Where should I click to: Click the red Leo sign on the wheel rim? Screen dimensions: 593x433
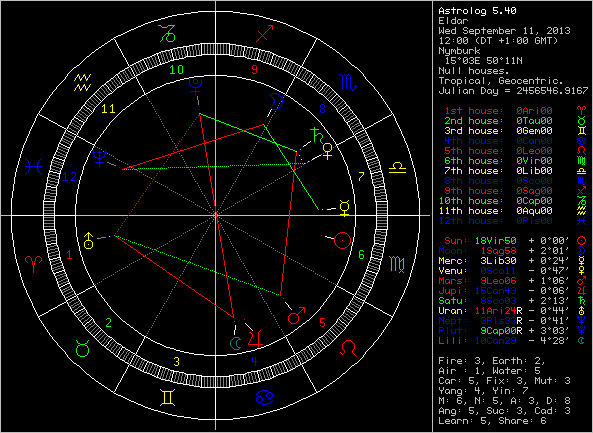(348, 348)
